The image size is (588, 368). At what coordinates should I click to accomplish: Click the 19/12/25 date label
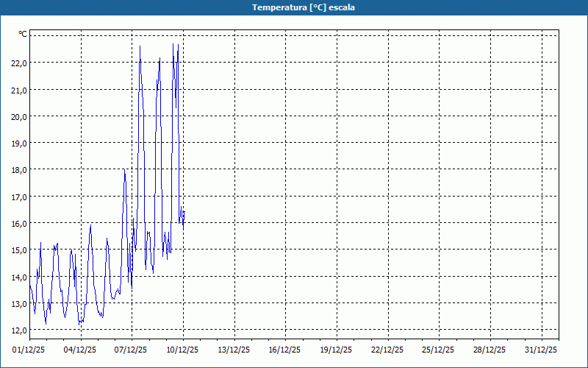337,350
